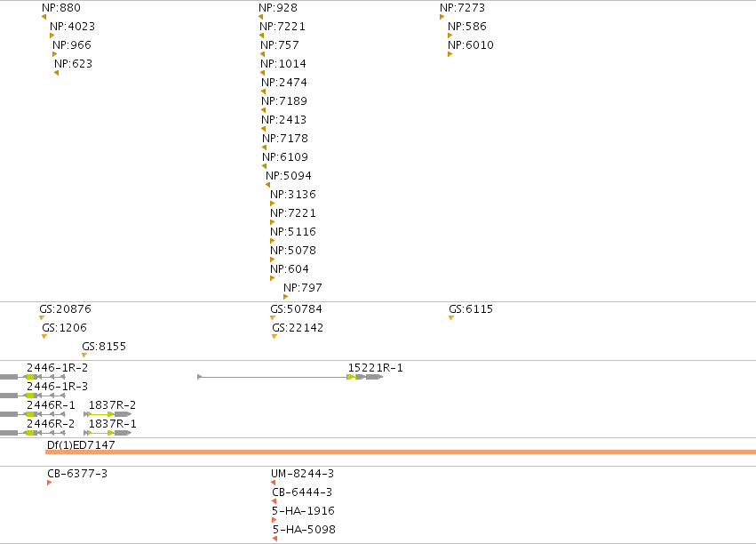Pick the arrow glyph under NP:2474
Viewport: 756px width, 544px height.
[x=263, y=92]
